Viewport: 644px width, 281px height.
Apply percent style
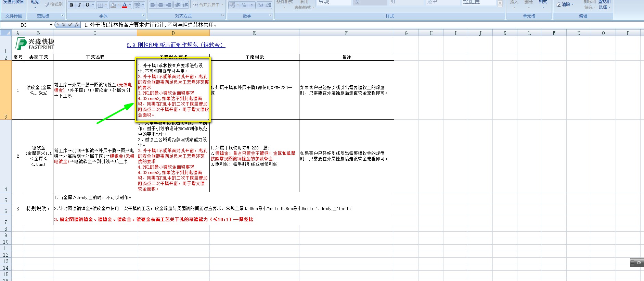click(244, 5)
